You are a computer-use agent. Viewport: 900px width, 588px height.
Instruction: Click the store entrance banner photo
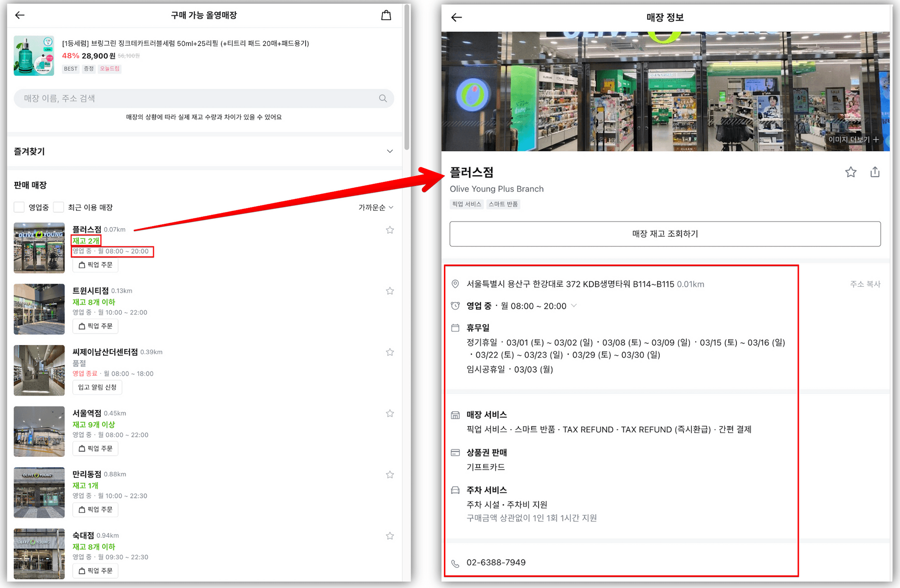click(665, 91)
